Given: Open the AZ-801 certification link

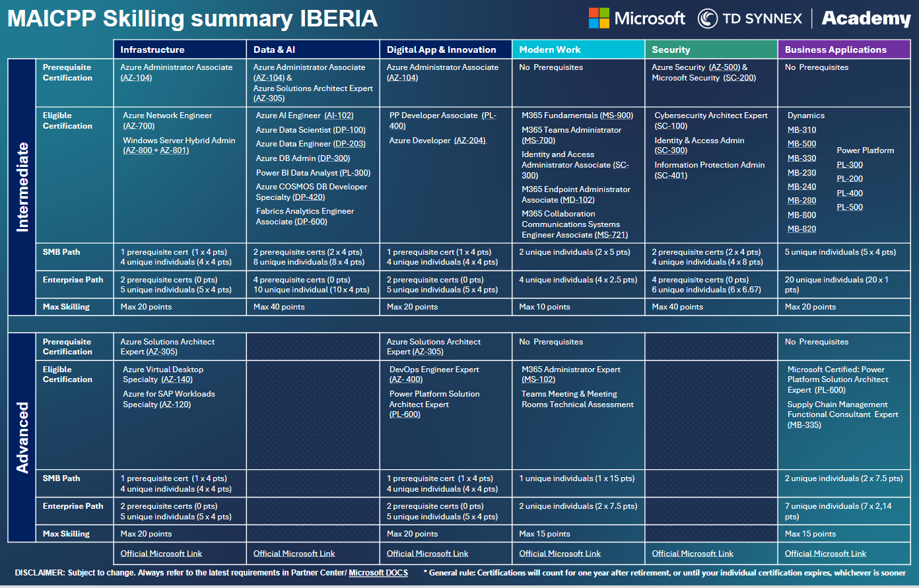Looking at the screenshot, I should coord(174,150).
